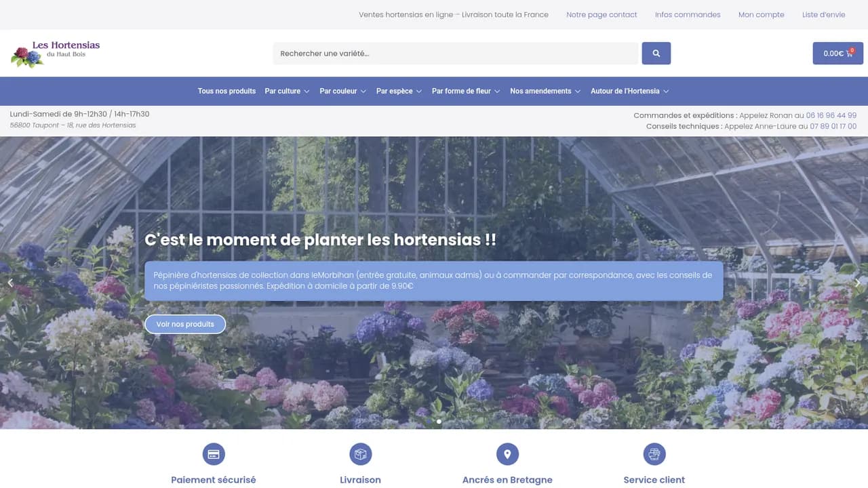Expand the Par couleur menu
This screenshot has width=868, height=488.
(x=342, y=91)
